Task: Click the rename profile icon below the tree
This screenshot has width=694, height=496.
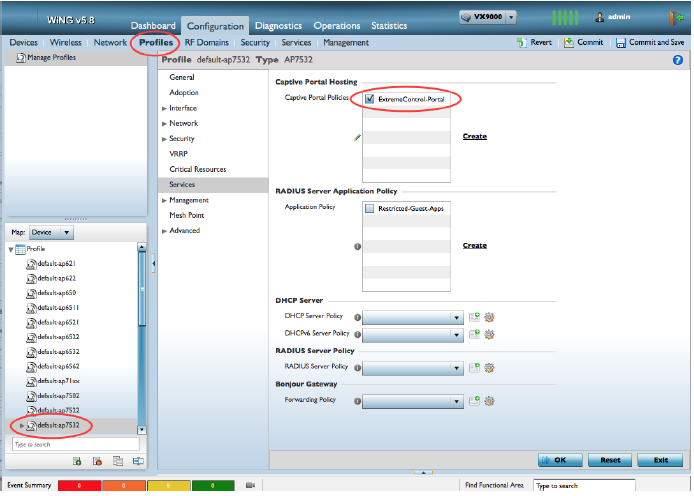Action: click(138, 461)
